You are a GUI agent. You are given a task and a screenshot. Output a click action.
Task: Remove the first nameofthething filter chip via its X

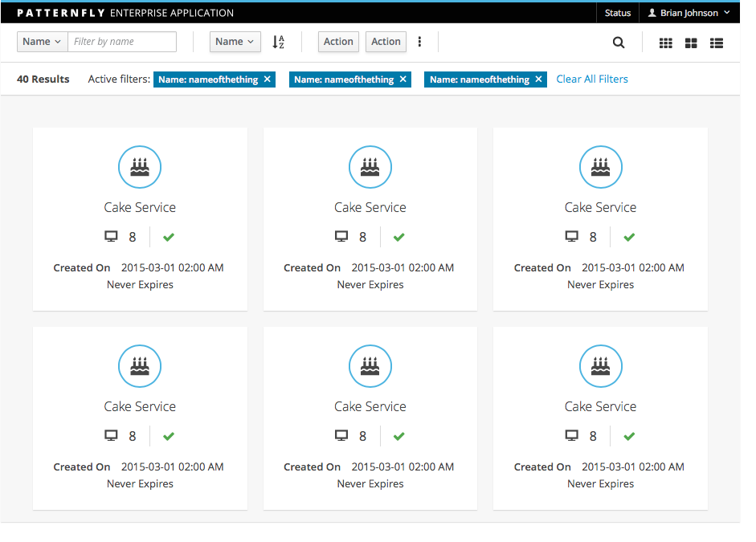tap(267, 79)
